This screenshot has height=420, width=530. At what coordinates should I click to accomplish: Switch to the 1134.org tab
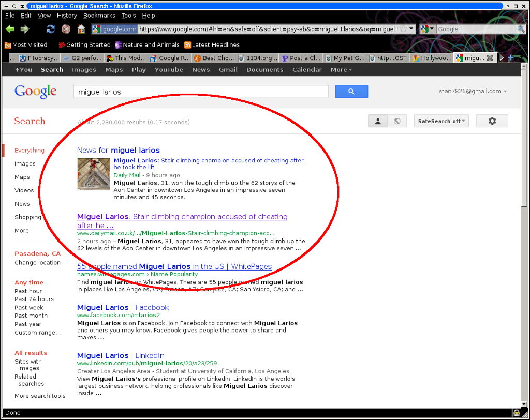tap(257, 58)
